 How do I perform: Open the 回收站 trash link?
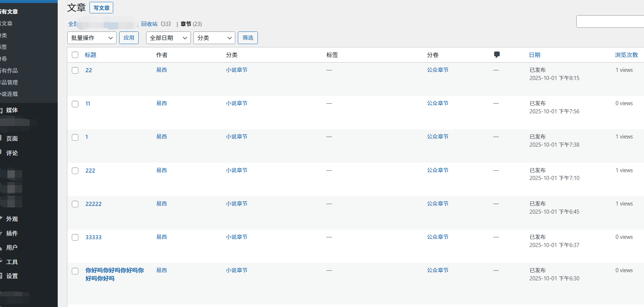(x=149, y=24)
